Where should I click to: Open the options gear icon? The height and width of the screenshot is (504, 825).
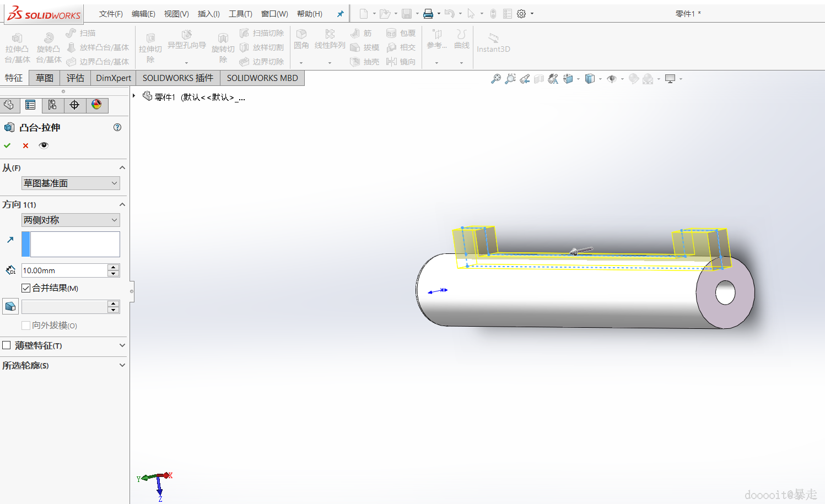(521, 14)
